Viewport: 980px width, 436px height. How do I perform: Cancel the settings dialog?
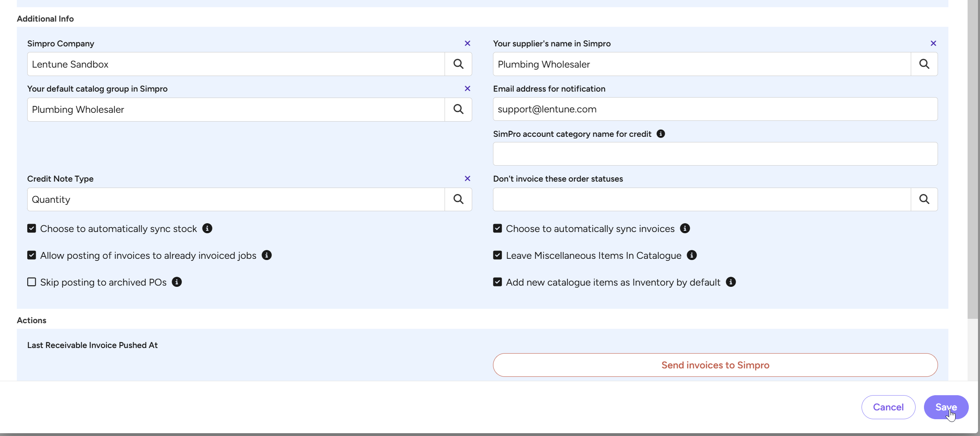[x=888, y=407]
